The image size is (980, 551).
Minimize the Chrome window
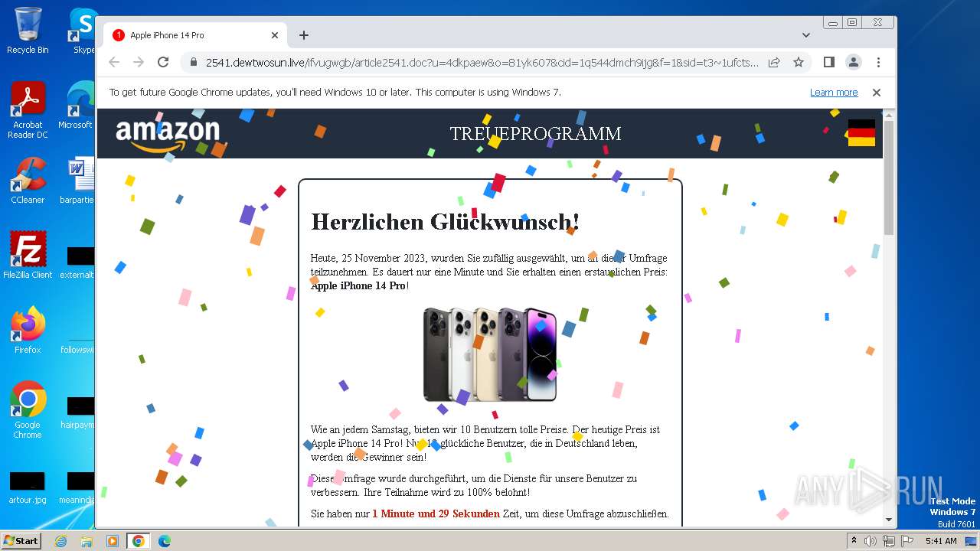[x=833, y=23]
